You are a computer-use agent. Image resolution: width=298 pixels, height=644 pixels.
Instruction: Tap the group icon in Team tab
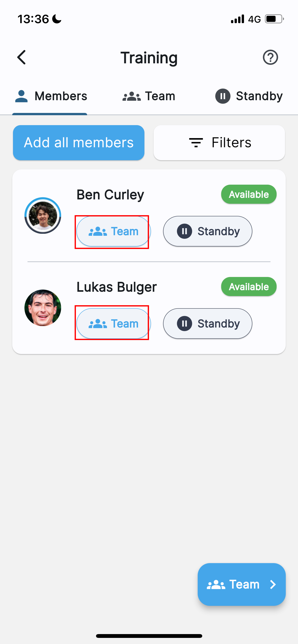pos(131,96)
